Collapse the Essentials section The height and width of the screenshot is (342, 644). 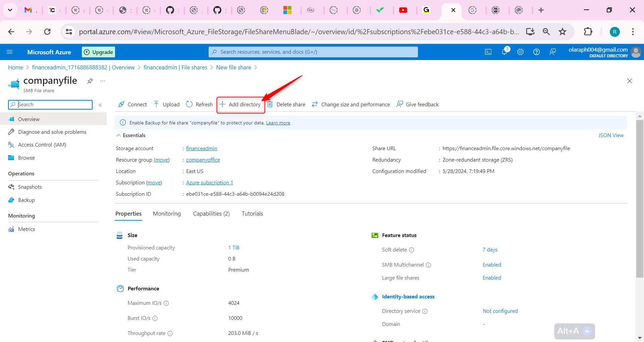[118, 135]
